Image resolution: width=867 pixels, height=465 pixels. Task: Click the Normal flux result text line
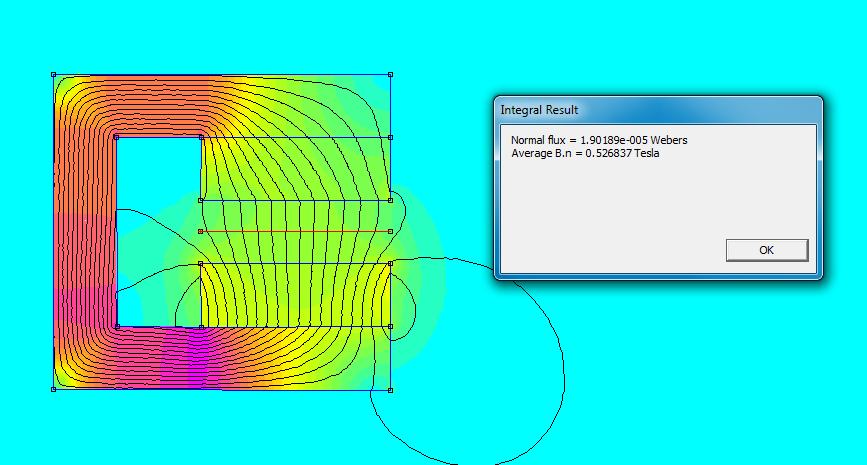pos(599,140)
